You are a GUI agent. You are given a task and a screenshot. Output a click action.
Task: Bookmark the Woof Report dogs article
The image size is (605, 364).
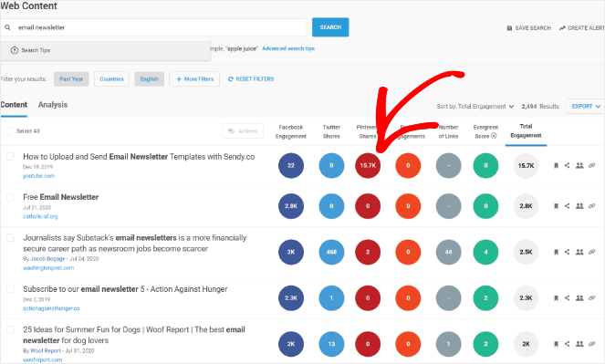[x=556, y=344]
